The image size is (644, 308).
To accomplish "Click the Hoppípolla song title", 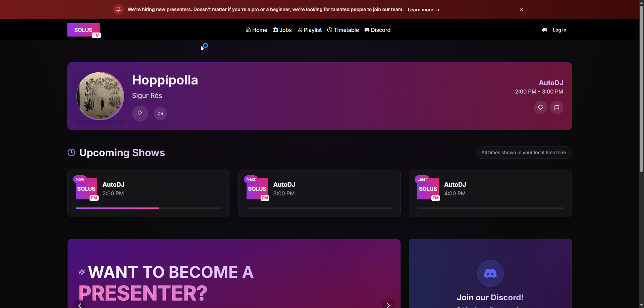I will click(165, 80).
